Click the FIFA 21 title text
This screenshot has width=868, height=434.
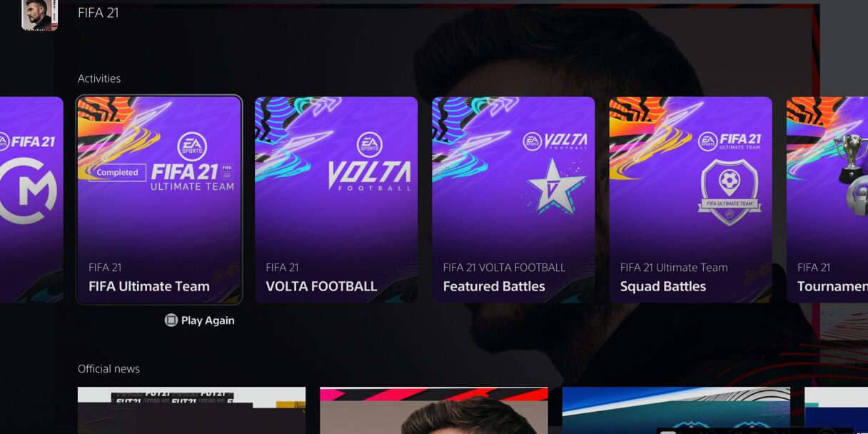[99, 13]
